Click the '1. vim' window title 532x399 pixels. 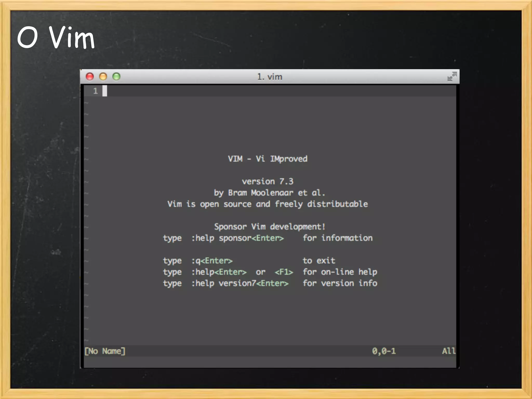269,77
